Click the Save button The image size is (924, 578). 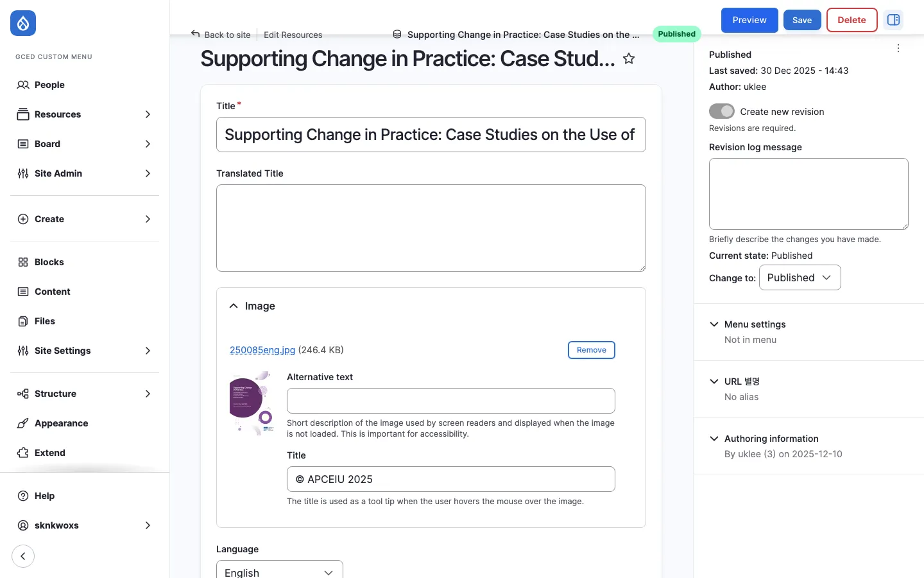(802, 20)
